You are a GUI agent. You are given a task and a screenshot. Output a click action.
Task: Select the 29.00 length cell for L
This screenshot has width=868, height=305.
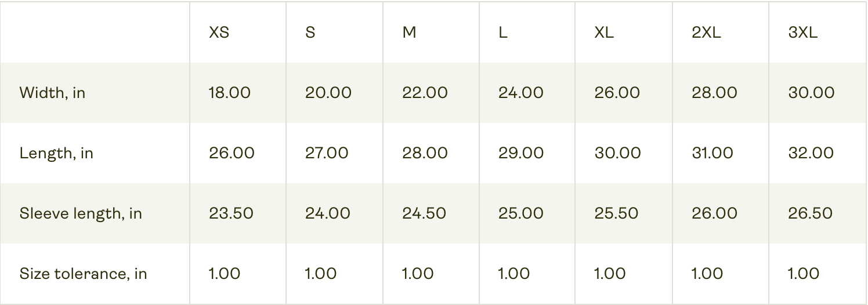521,153
